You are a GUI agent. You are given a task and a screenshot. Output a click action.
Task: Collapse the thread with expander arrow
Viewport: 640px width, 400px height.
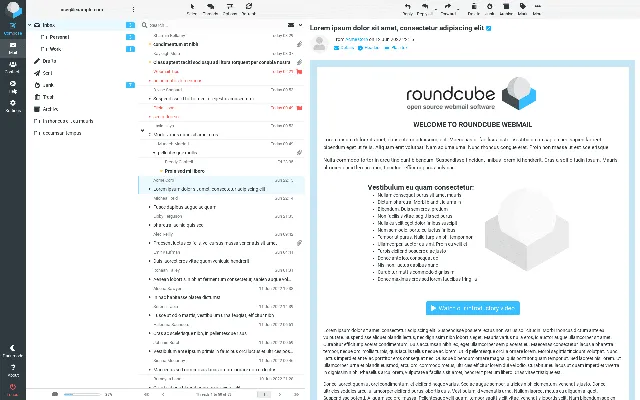(142, 131)
